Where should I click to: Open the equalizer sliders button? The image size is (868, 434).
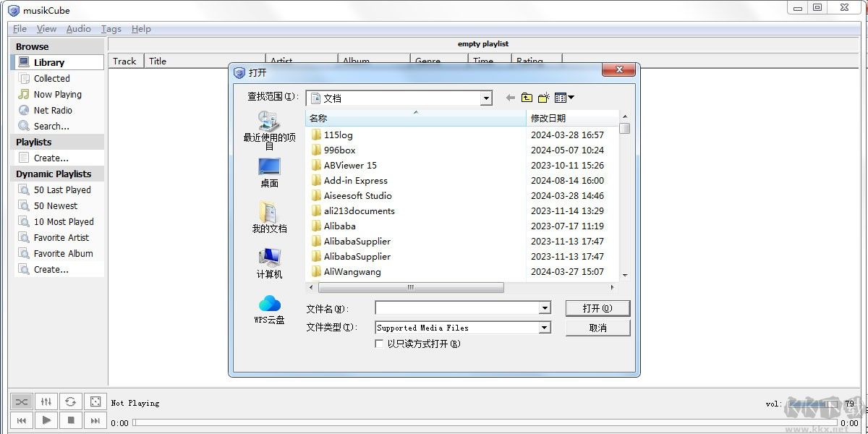(x=46, y=401)
